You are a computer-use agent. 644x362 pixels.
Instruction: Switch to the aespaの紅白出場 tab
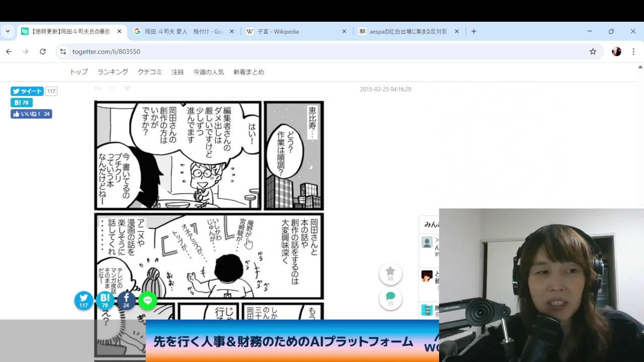(409, 31)
